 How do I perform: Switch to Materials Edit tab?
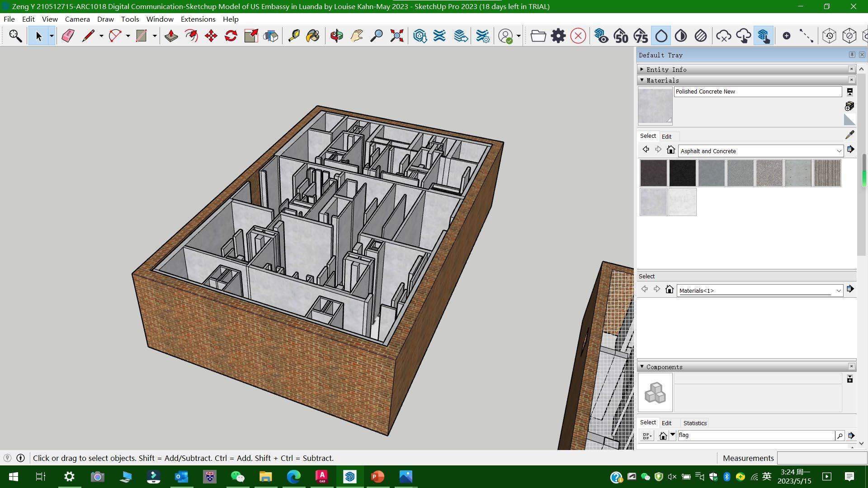coord(666,136)
